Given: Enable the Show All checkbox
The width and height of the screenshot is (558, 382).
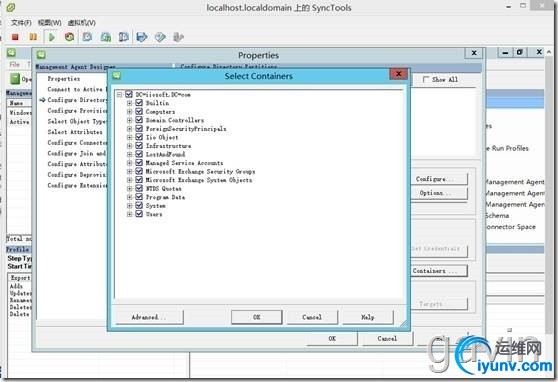Looking at the screenshot, I should tap(426, 79).
